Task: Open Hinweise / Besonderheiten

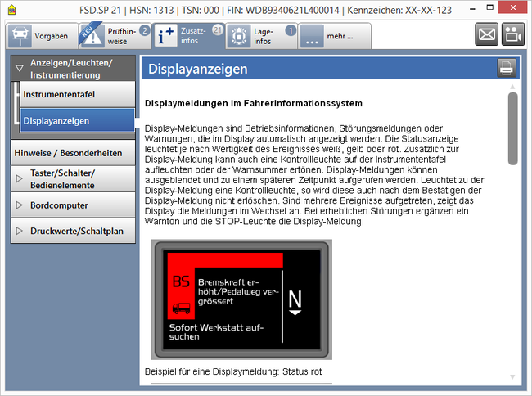Action: click(74, 153)
